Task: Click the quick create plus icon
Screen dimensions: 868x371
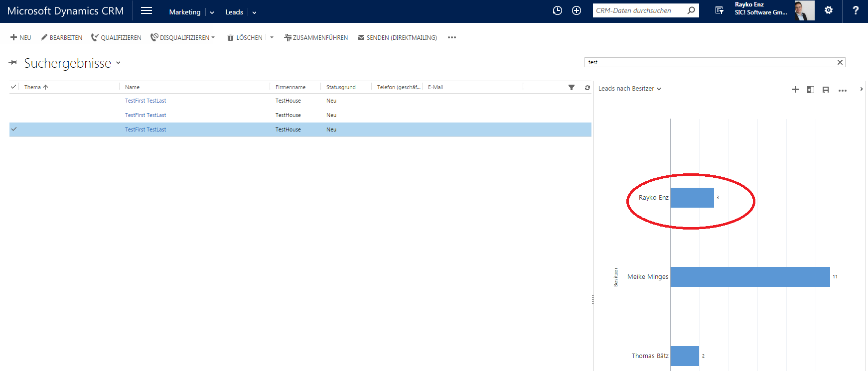Action: tap(577, 10)
